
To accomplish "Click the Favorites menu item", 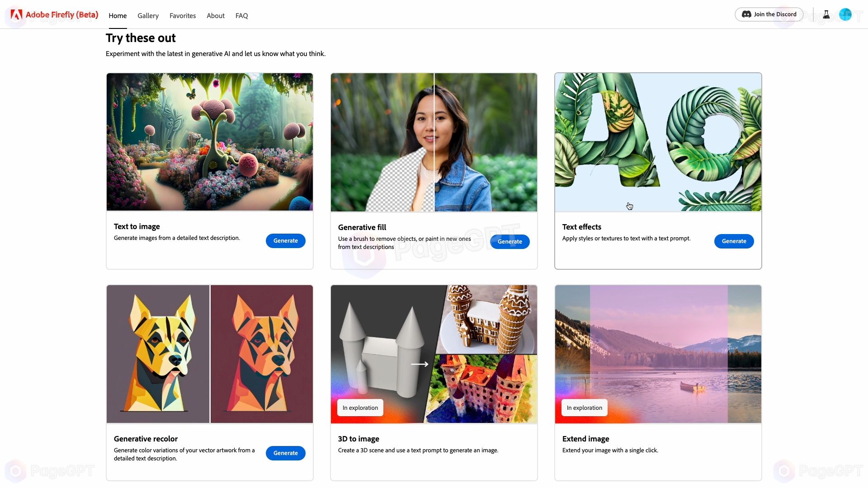I will [183, 15].
